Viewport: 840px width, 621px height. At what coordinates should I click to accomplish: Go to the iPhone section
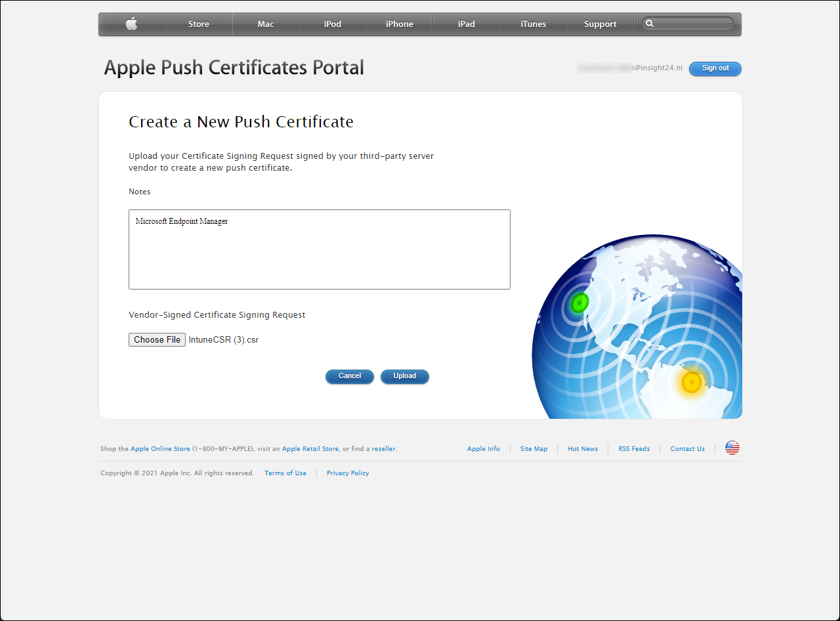tap(400, 24)
